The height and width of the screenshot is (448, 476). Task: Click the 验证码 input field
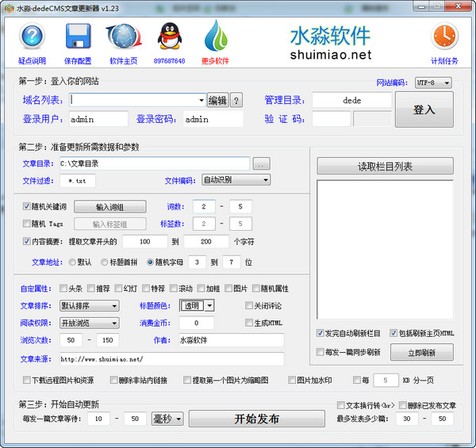coord(331,119)
